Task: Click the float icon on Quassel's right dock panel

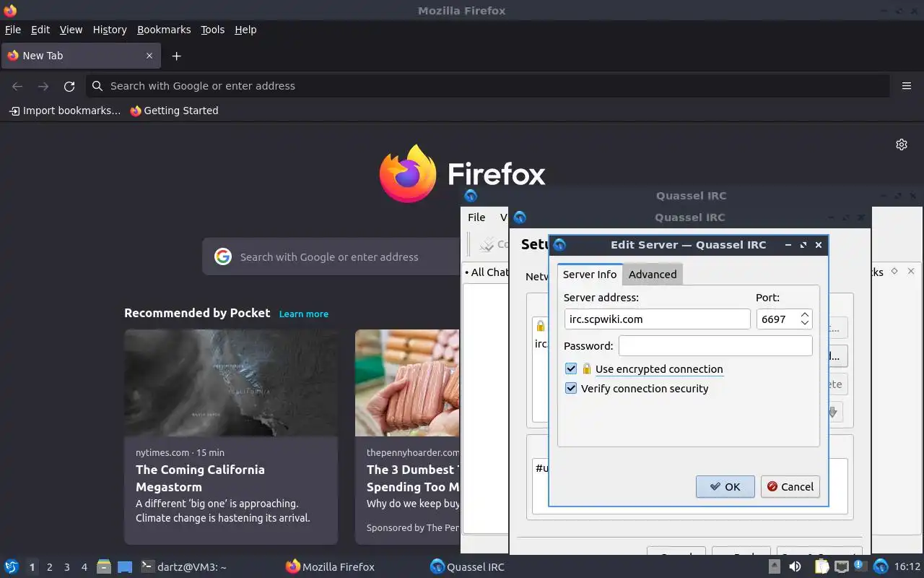Action: click(x=894, y=271)
